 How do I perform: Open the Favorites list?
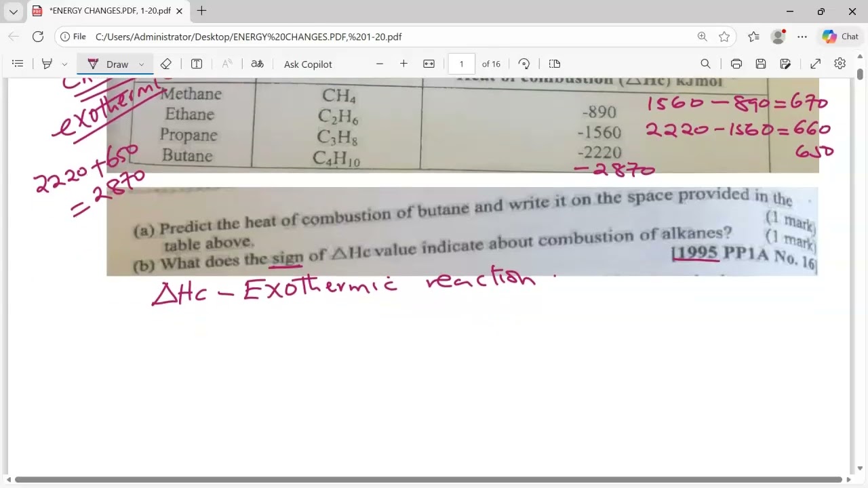753,37
